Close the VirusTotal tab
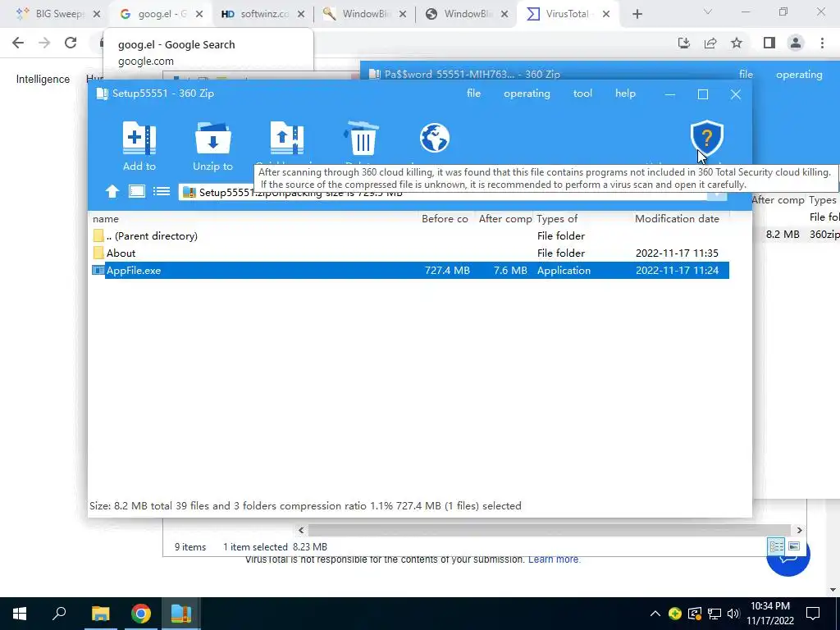 606,15
